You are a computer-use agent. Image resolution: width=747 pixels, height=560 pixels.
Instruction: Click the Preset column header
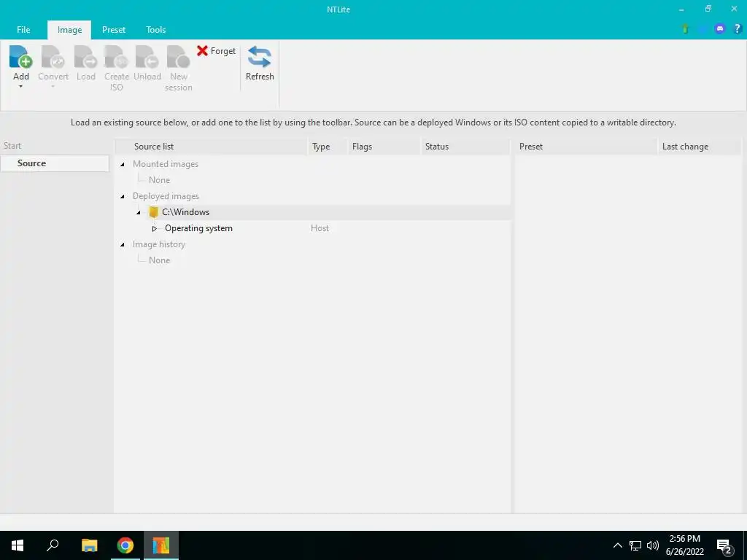(586, 147)
